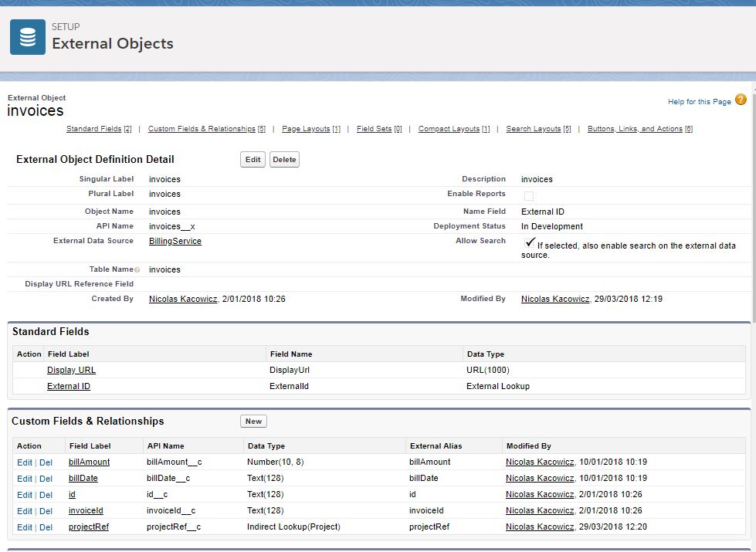This screenshot has height=552, width=756.
Task: Edit the invoiceId custom field
Action: 25,511
